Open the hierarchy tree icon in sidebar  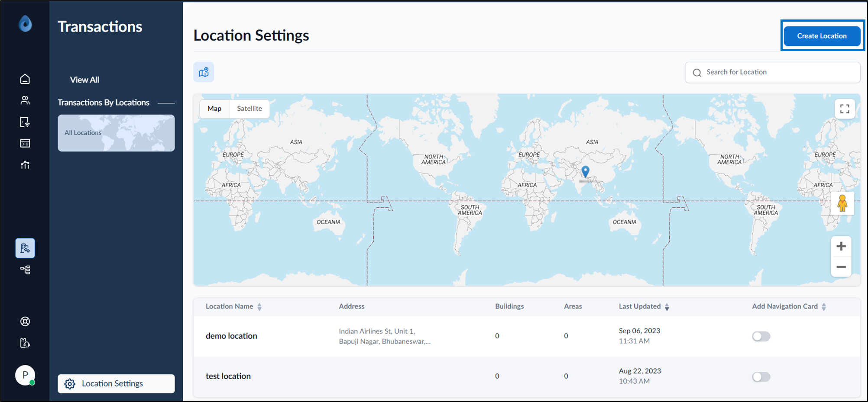[25, 270]
